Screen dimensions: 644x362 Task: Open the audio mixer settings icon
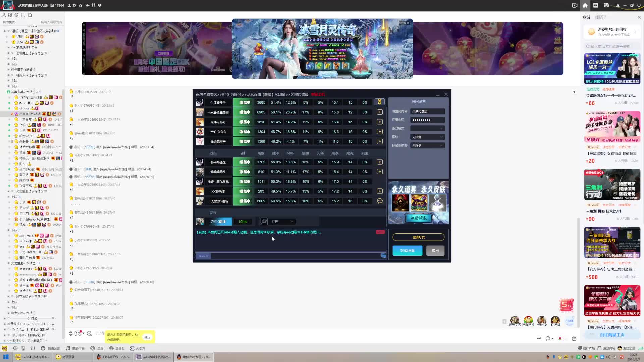coord(33,348)
